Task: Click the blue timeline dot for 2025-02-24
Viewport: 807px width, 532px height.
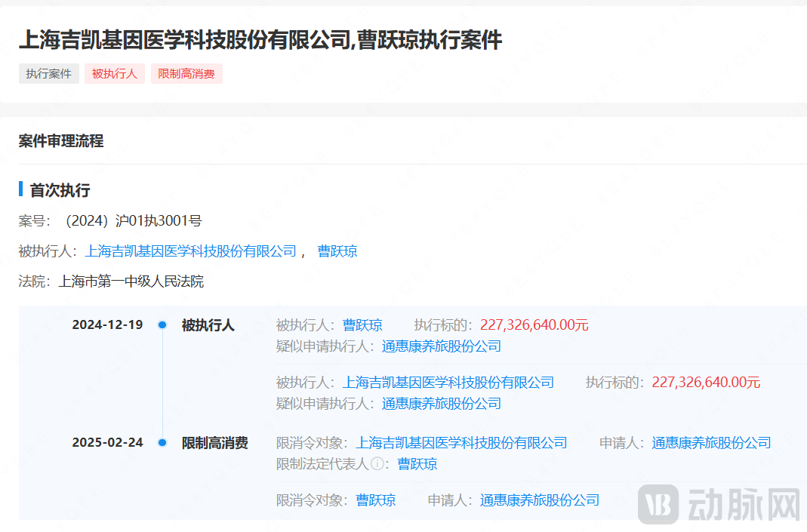Action: [x=162, y=443]
